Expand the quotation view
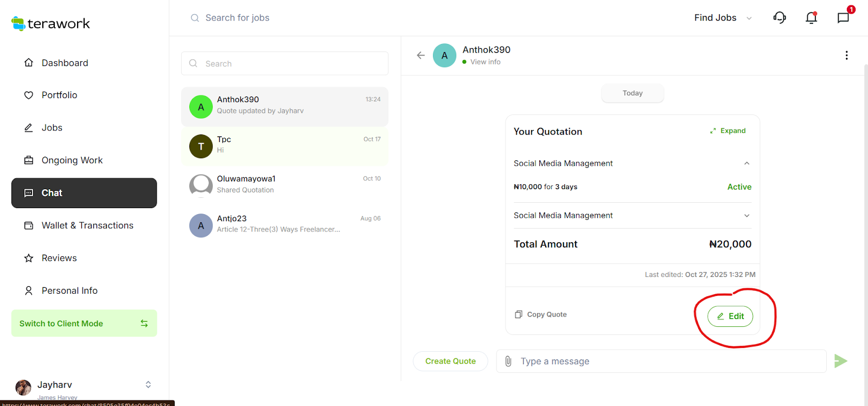 click(727, 131)
